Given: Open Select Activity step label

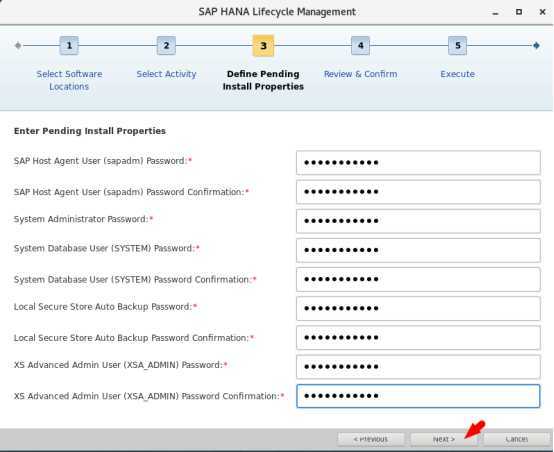Looking at the screenshot, I should tap(166, 74).
